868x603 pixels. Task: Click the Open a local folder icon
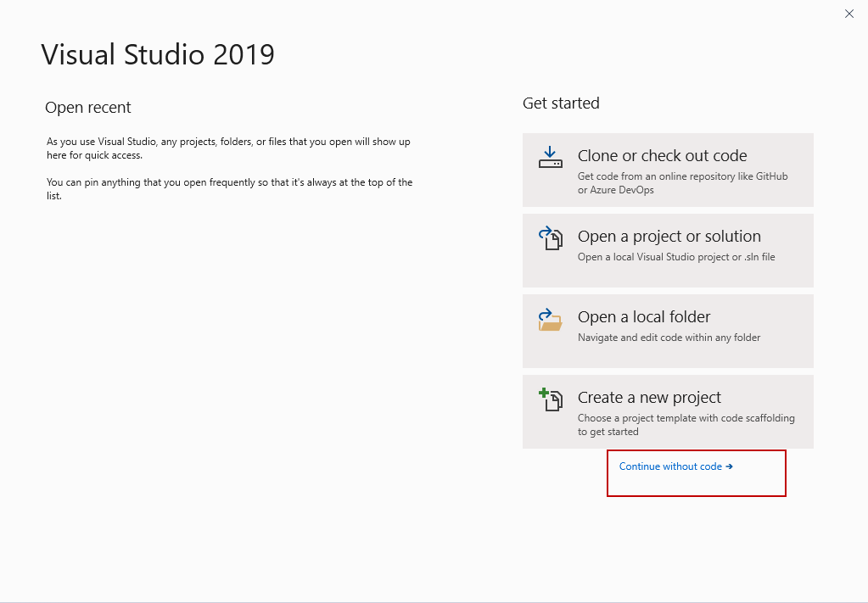pyautogui.click(x=550, y=319)
